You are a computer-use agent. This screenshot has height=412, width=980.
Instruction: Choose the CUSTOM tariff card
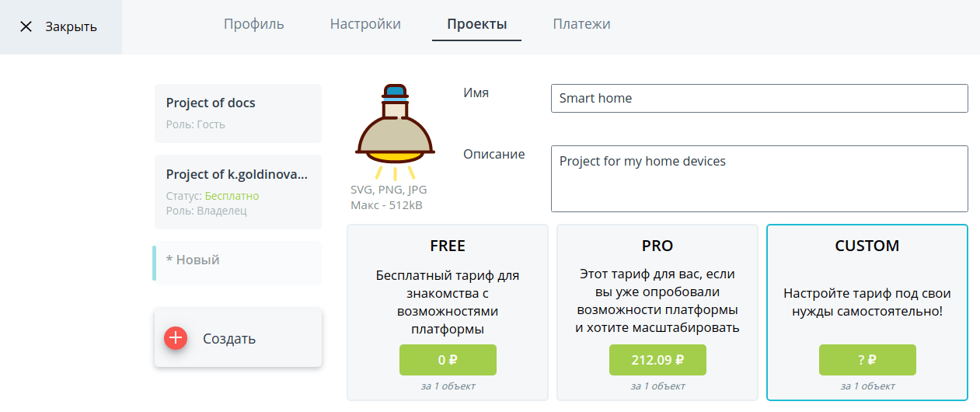867,312
